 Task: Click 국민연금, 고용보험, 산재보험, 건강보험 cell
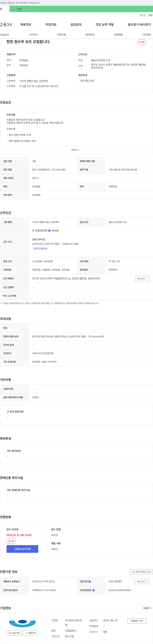51,270
